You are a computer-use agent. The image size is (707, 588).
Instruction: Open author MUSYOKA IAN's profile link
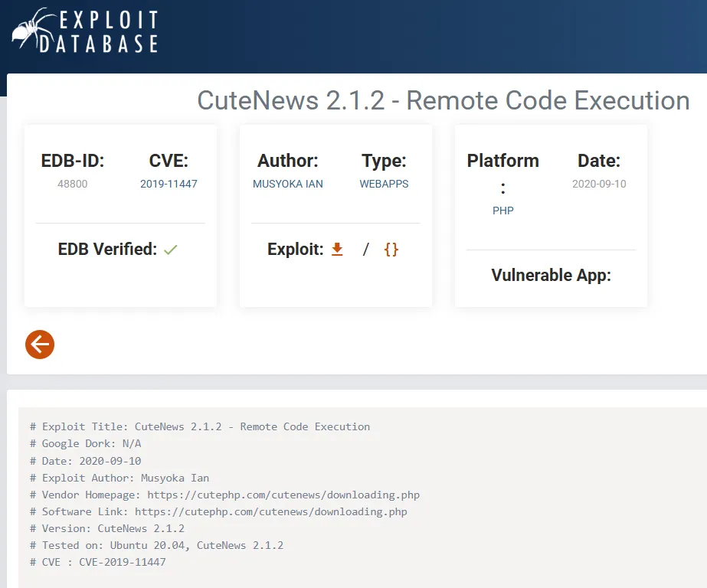pyautogui.click(x=288, y=184)
